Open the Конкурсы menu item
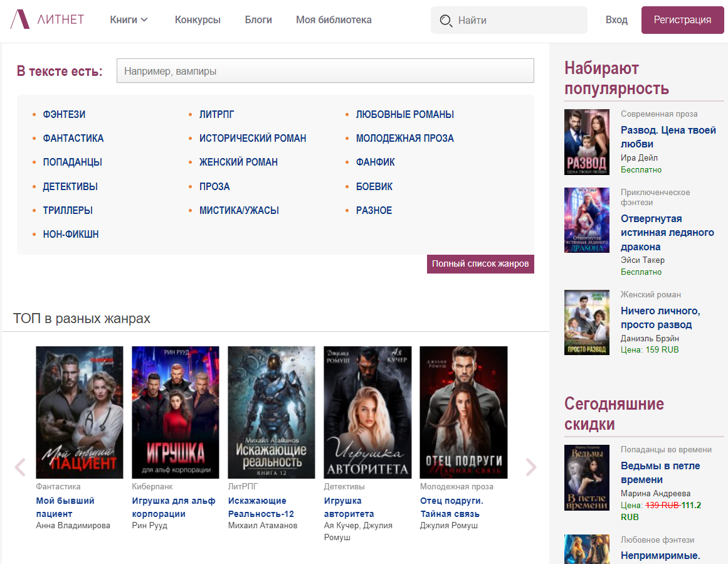 click(198, 19)
